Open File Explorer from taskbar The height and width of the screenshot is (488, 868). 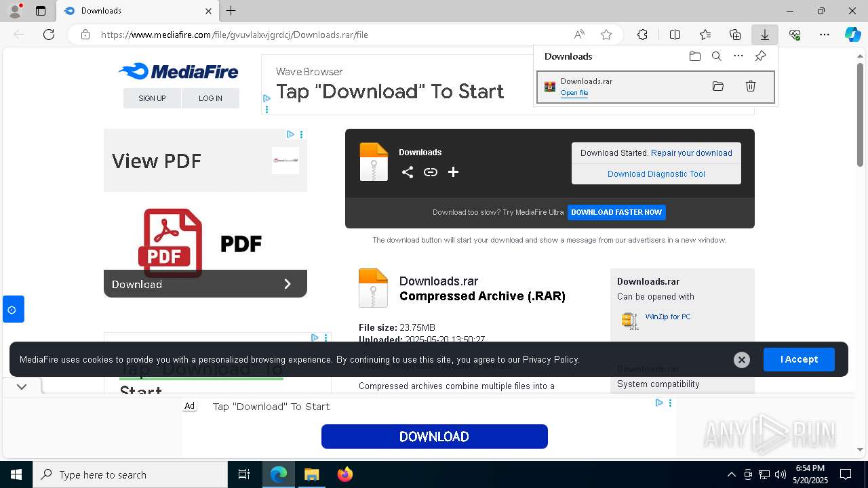coord(311,474)
